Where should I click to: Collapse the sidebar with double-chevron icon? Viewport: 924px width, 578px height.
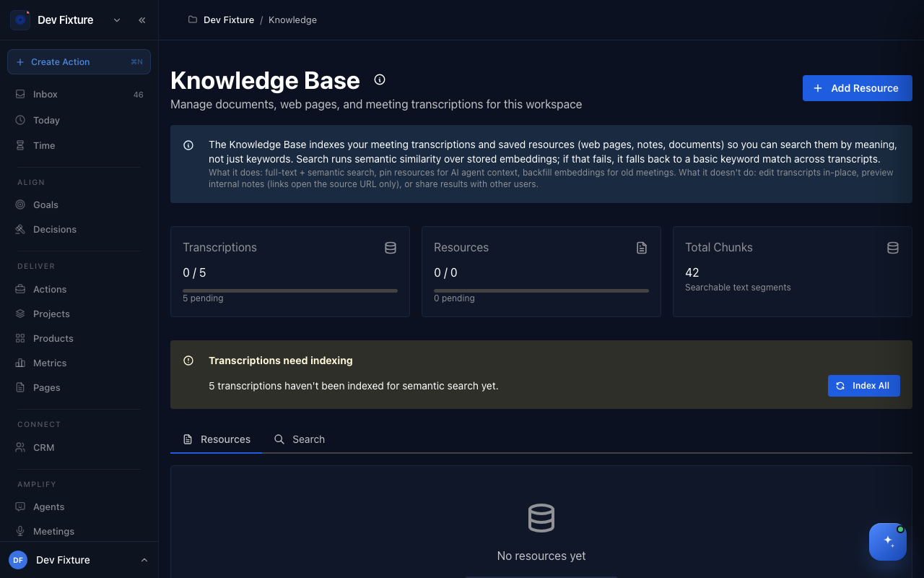142,20
